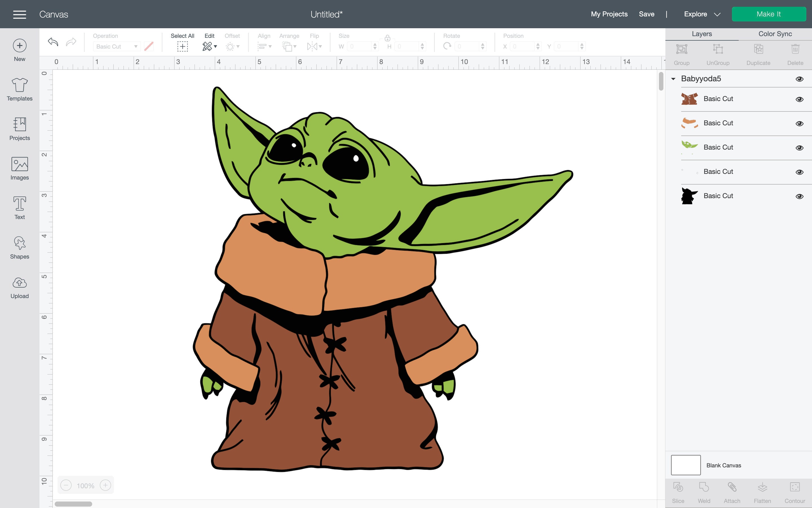The width and height of the screenshot is (812, 508).
Task: Open the Arrange dropdown
Action: click(x=289, y=46)
